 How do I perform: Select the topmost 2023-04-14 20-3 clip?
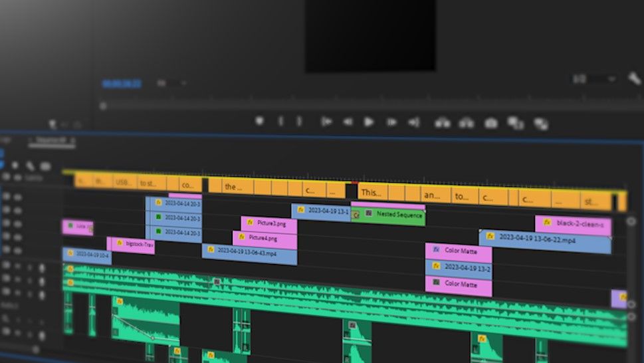coord(173,204)
